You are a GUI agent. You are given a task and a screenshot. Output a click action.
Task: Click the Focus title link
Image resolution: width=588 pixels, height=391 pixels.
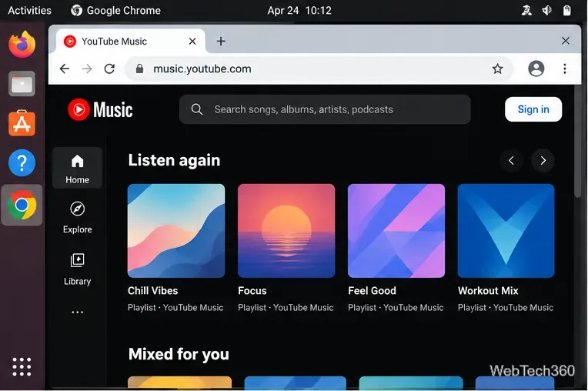252,290
